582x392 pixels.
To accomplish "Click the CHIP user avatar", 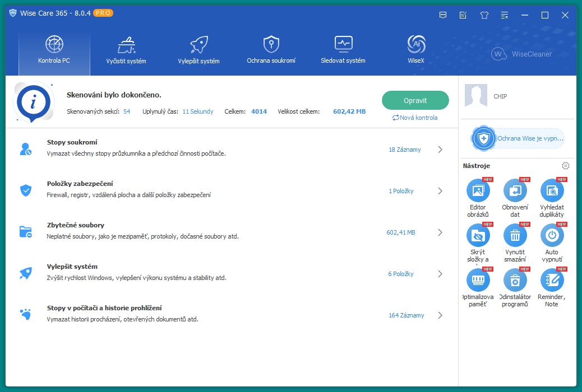I will pos(476,95).
